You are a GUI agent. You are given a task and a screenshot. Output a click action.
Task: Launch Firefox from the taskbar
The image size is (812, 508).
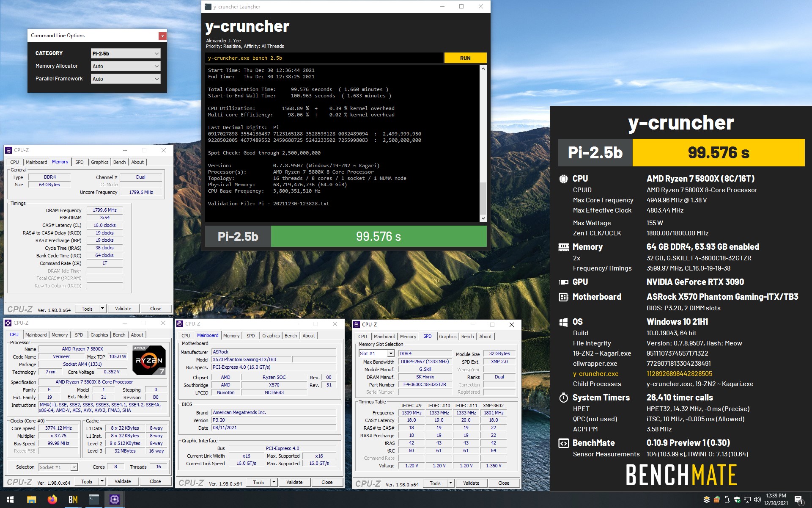[52, 500]
